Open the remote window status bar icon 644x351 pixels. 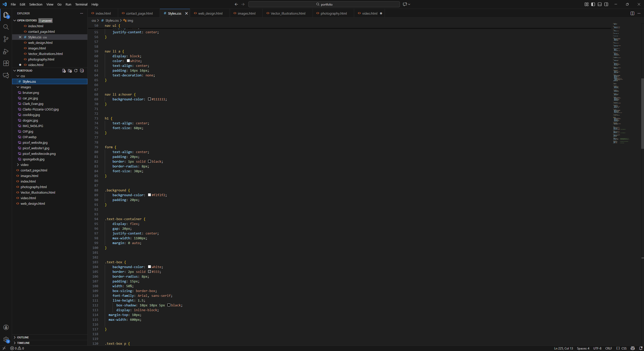click(4, 348)
